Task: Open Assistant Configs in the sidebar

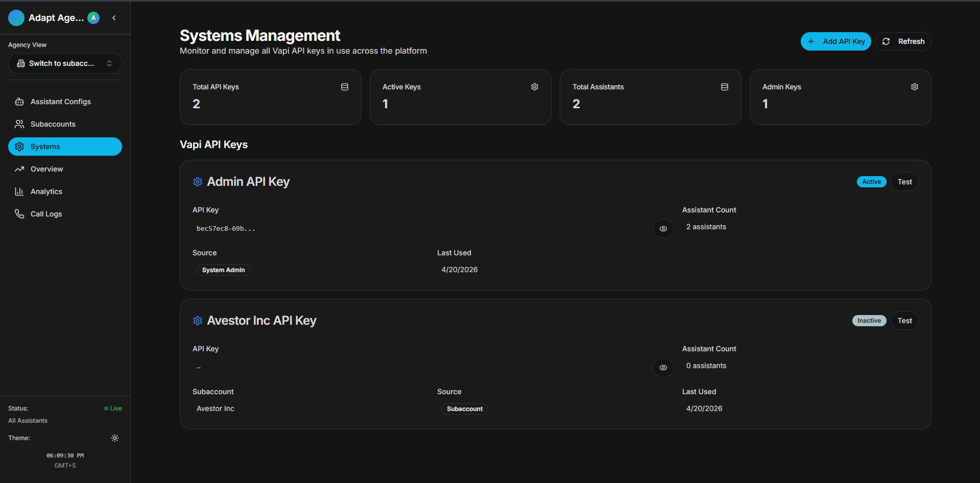Action: (x=65, y=102)
